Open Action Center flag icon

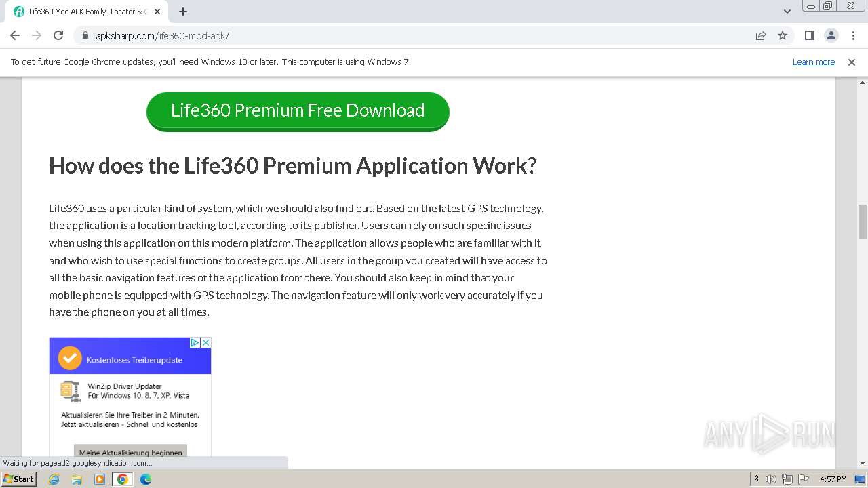(804, 479)
